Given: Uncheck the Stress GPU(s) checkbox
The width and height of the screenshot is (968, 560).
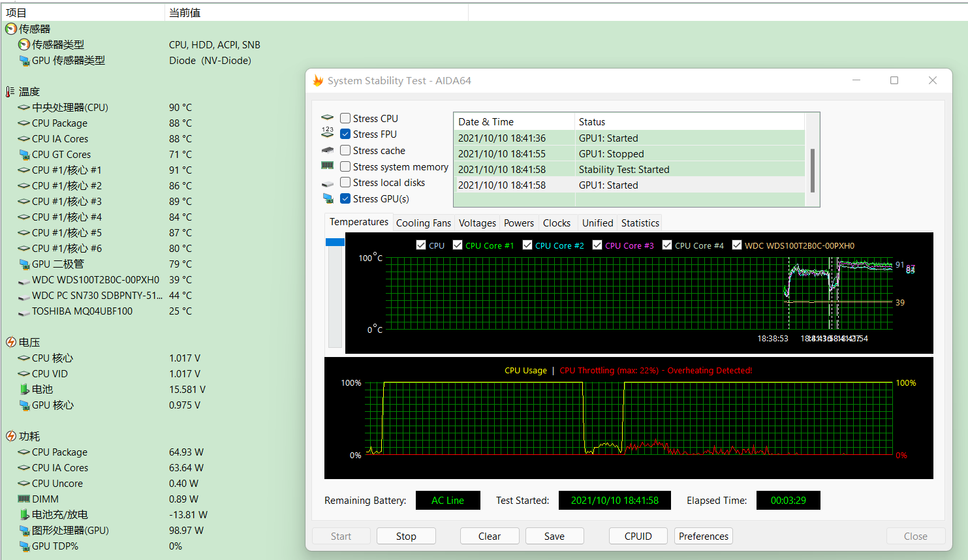Looking at the screenshot, I should (345, 198).
